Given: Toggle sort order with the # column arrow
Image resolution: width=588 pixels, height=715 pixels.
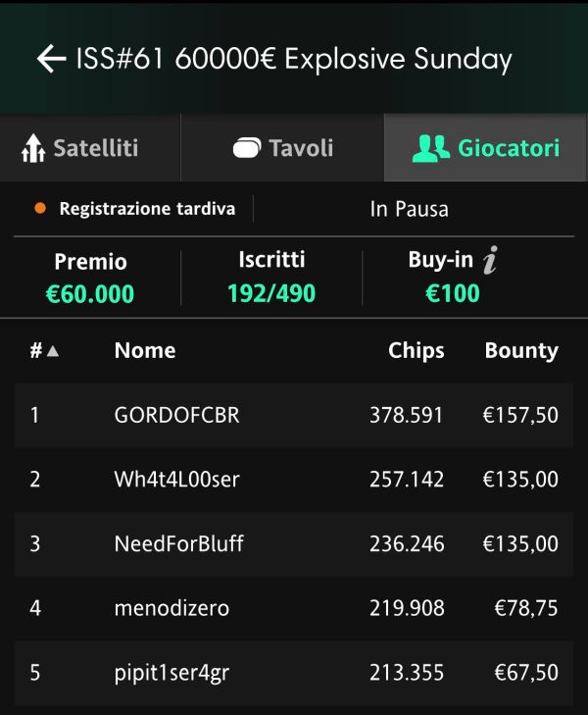Looking at the screenshot, I should [x=53, y=351].
